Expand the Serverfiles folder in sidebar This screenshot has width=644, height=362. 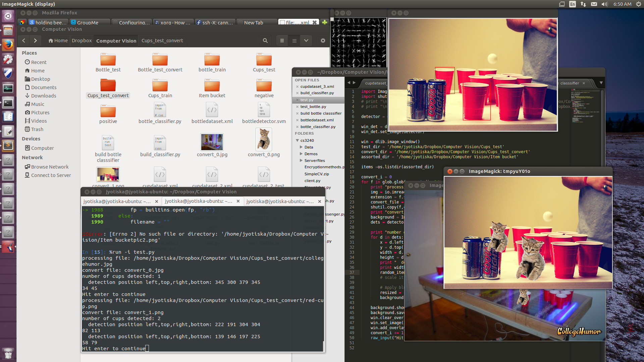[301, 161]
